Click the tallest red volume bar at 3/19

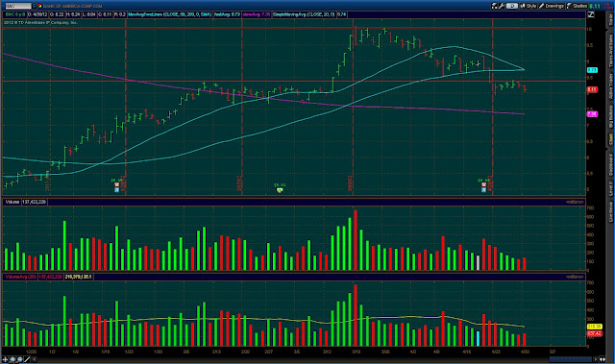point(356,240)
